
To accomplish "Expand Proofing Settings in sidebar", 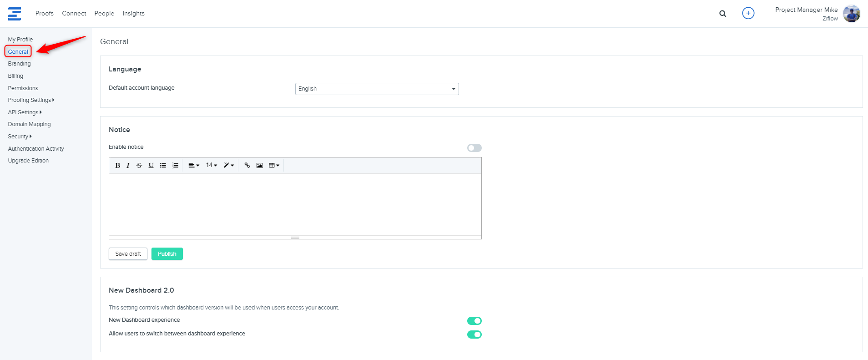I will pyautogui.click(x=31, y=100).
